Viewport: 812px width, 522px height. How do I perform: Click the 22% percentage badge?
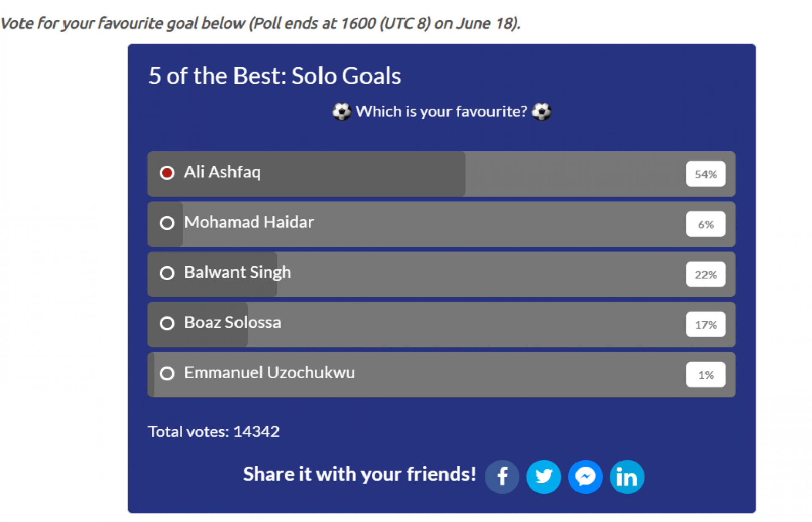705,274
